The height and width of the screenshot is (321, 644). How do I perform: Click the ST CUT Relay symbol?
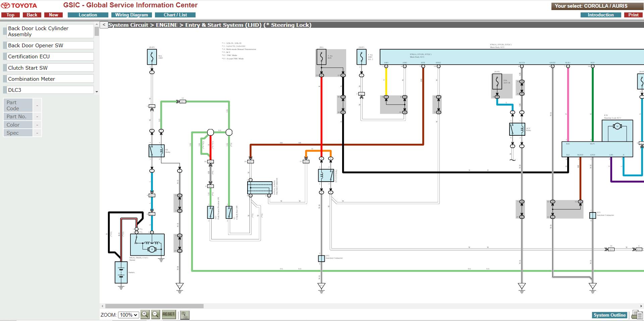point(326,176)
